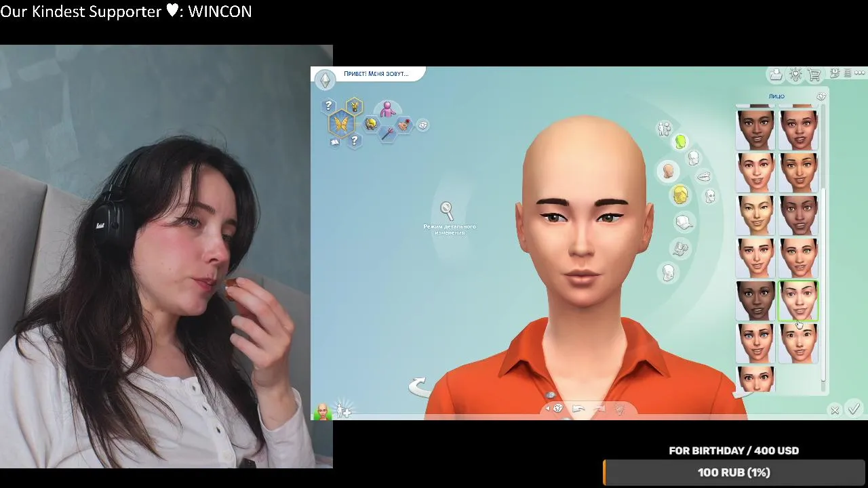Click the bottom center lightbulb icon
This screenshot has width=868, height=488.
click(619, 409)
